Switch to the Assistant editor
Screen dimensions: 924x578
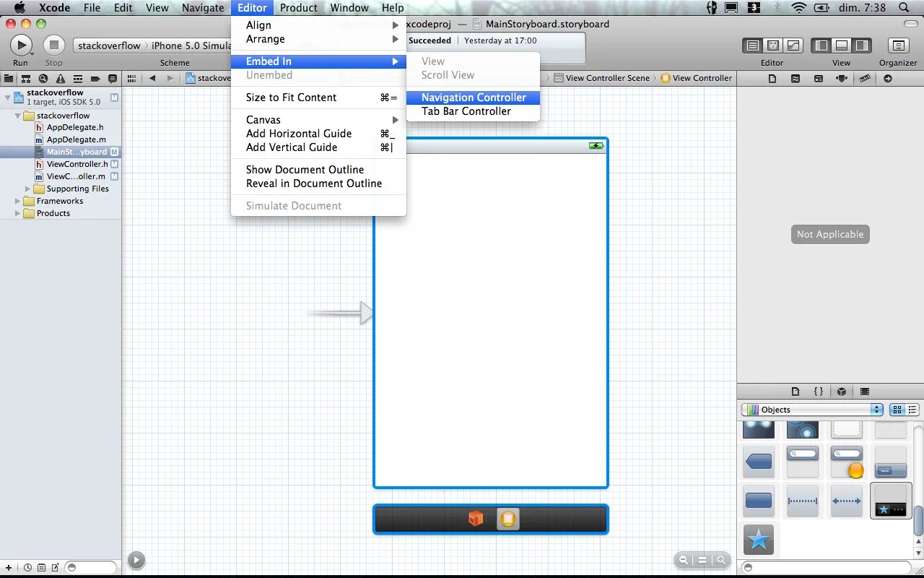point(772,46)
